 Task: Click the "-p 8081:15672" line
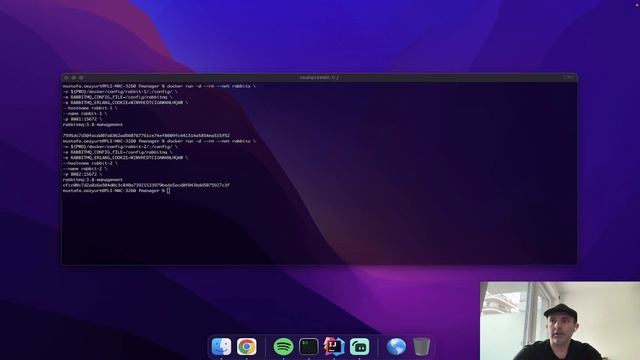tap(82, 119)
